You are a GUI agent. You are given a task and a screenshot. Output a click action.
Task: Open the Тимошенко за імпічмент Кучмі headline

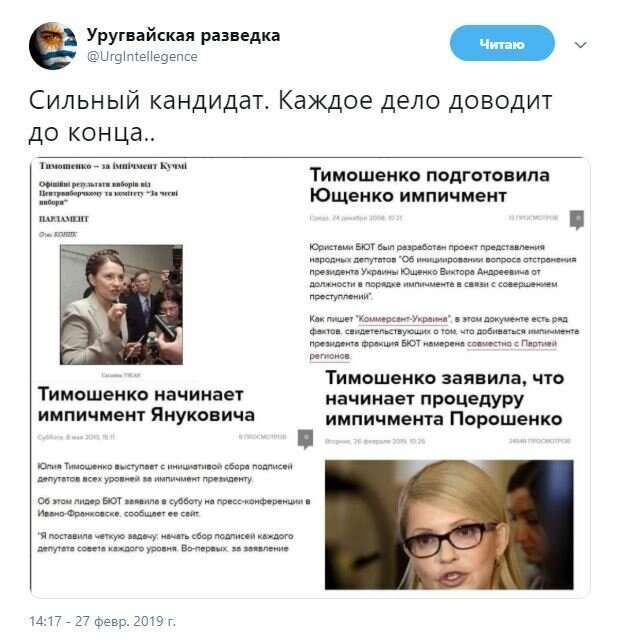point(113,166)
